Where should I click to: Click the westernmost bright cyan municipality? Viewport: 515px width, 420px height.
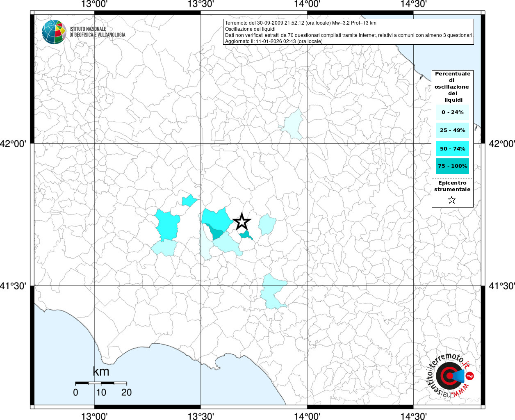click(x=167, y=225)
